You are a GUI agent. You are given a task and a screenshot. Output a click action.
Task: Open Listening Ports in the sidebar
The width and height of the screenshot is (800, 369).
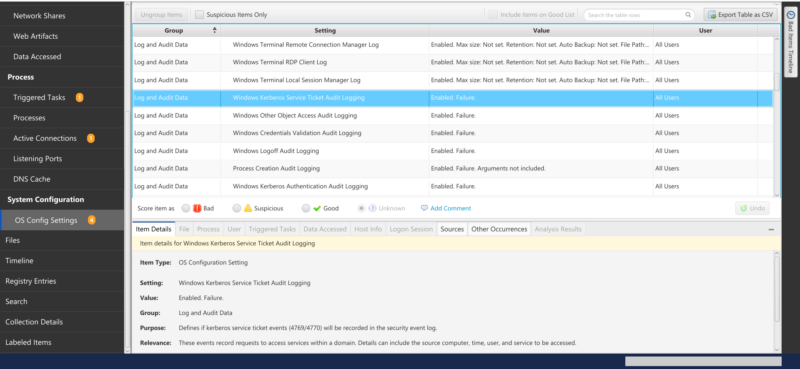pos(62,159)
